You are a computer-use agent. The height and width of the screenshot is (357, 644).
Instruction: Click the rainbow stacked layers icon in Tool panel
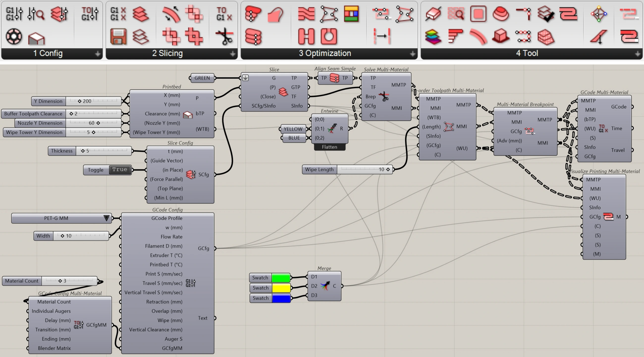pyautogui.click(x=433, y=36)
